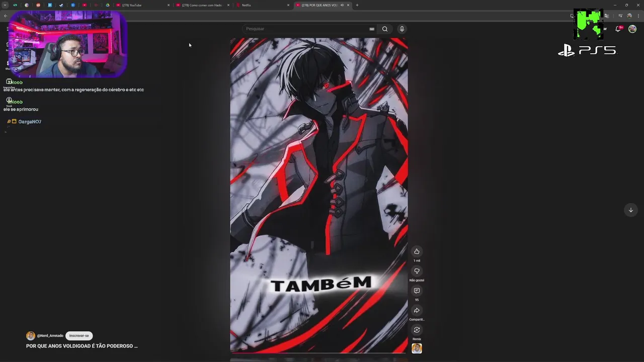The image size is (644, 362).
Task: Open the @Nerd_Arretado channel link
Action: (50, 336)
